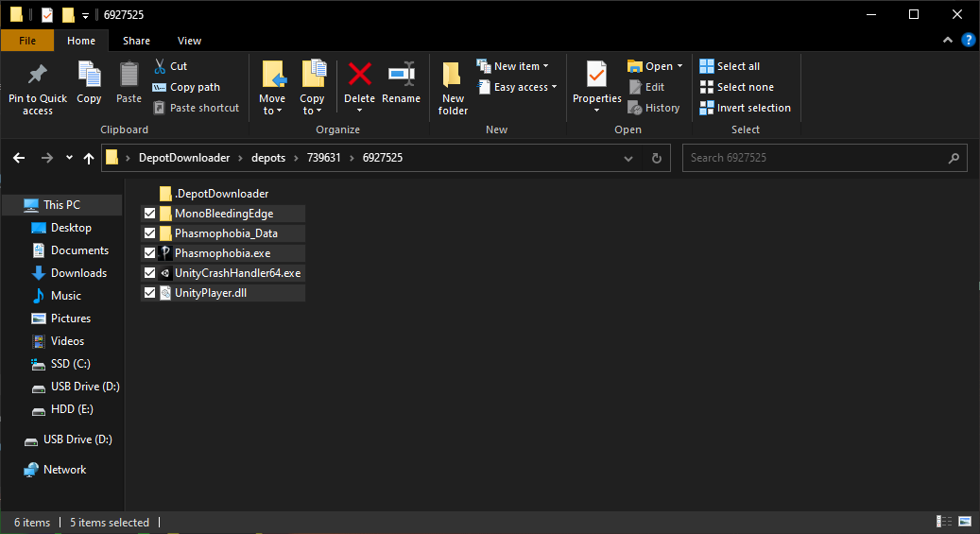This screenshot has height=534, width=980.
Task: Go up one folder level
Action: pos(89,158)
